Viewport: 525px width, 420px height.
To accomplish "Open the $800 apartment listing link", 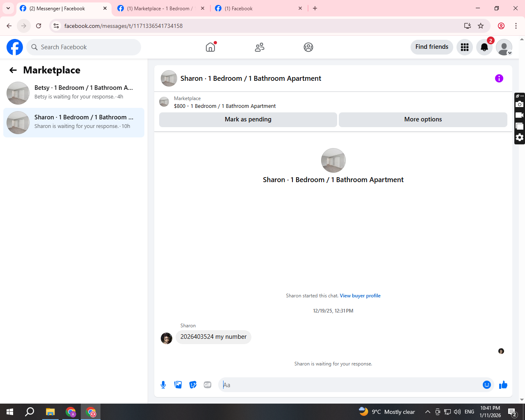I will pyautogui.click(x=225, y=106).
